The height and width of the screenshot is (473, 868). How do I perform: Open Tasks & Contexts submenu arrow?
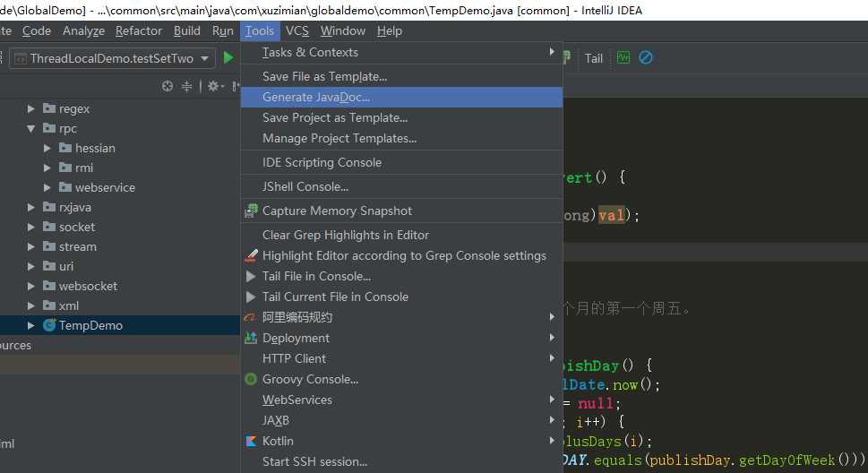(x=552, y=51)
